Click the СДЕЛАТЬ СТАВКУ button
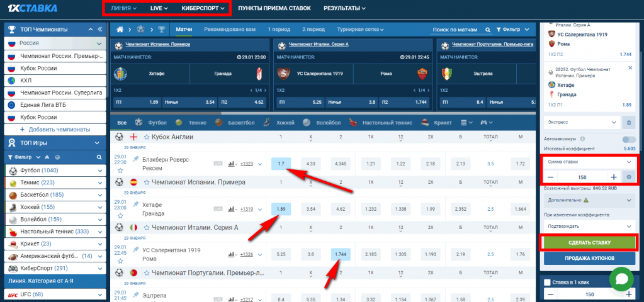 click(x=589, y=242)
